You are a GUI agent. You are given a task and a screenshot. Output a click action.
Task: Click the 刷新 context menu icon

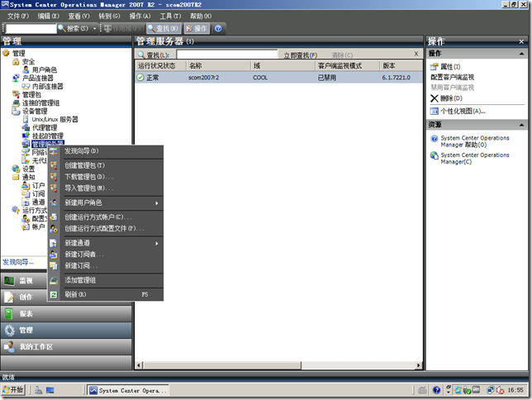click(x=54, y=295)
